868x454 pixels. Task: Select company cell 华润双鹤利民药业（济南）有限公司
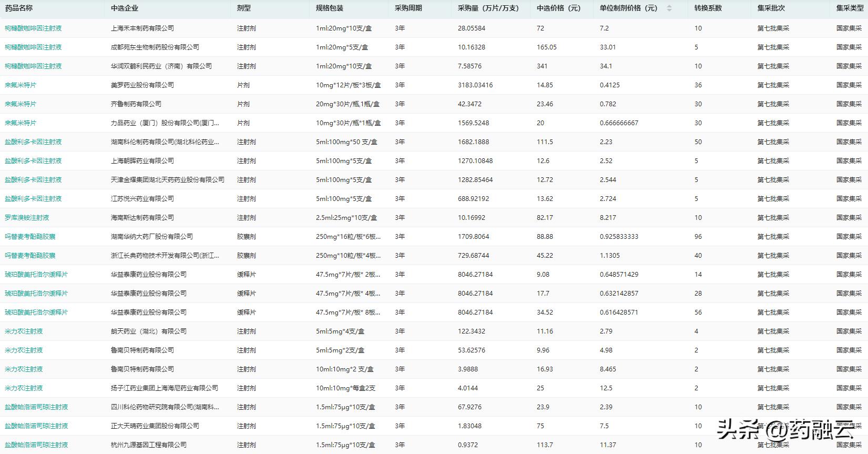161,66
